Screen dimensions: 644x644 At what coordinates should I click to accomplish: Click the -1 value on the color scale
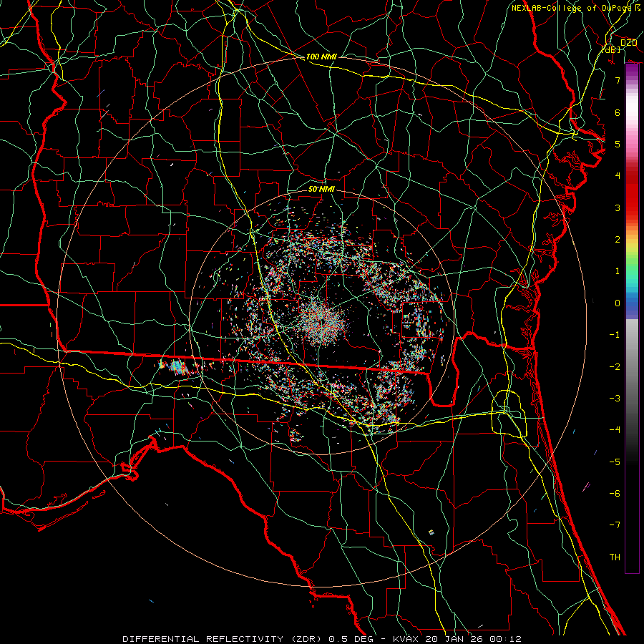[615, 335]
